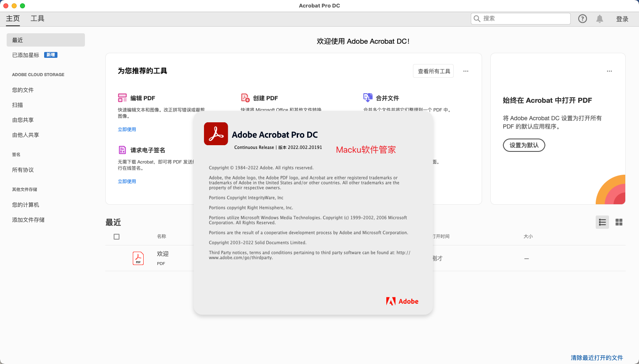
Task: Click the Request e-signature (请求电子签名) icon
Action: pyautogui.click(x=122, y=150)
